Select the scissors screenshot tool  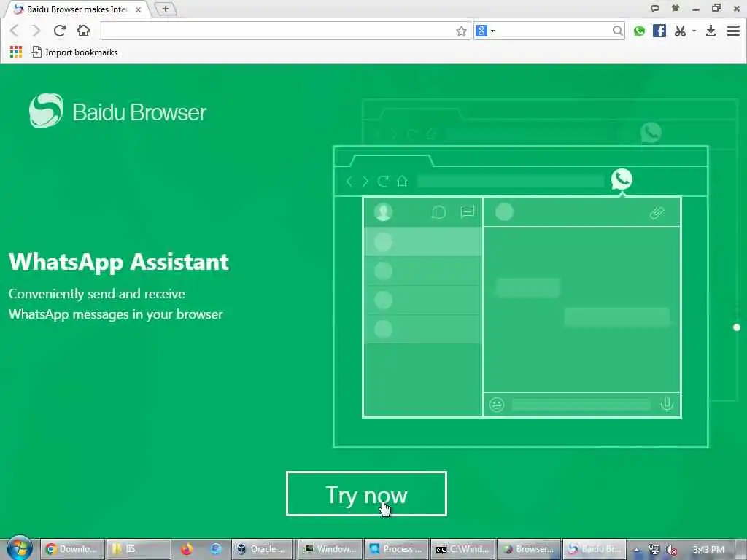pos(681,31)
